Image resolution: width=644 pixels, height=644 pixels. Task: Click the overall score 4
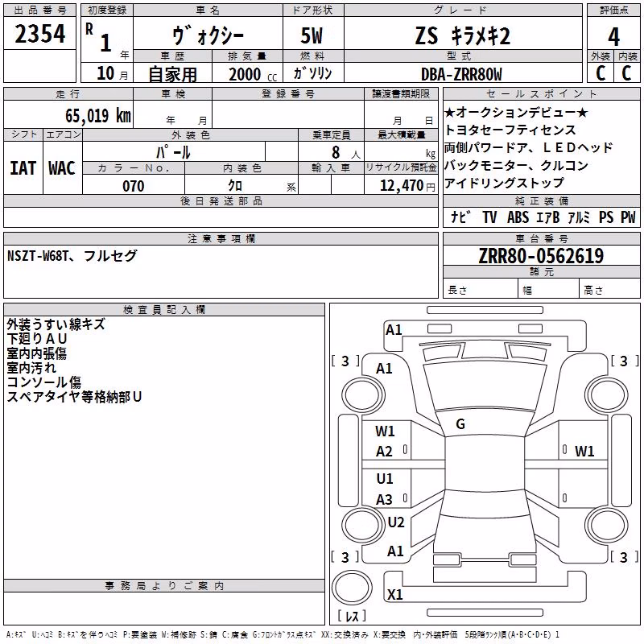(613, 37)
